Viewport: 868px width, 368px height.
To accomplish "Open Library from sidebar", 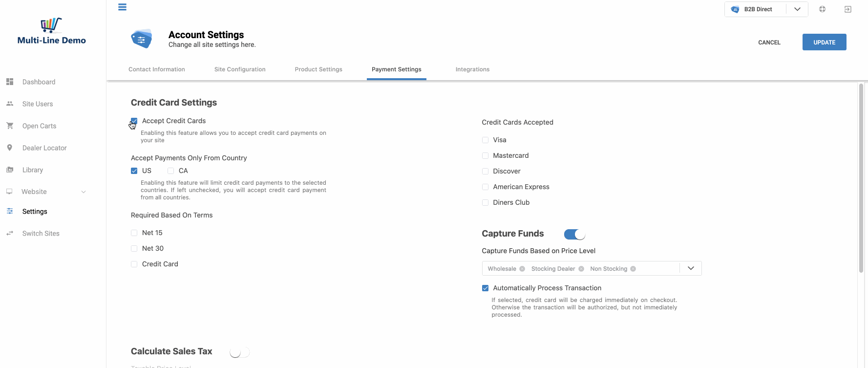I will (x=33, y=170).
